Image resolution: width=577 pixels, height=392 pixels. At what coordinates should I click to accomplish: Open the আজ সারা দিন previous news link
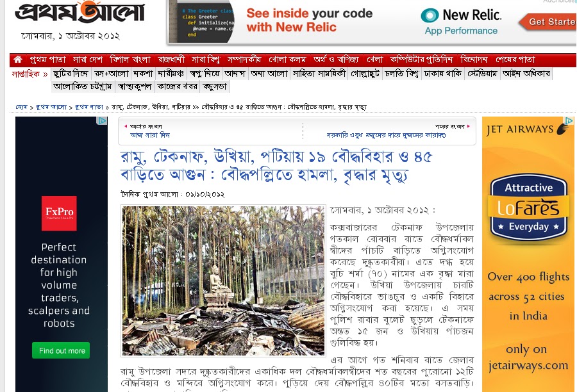[150, 135]
